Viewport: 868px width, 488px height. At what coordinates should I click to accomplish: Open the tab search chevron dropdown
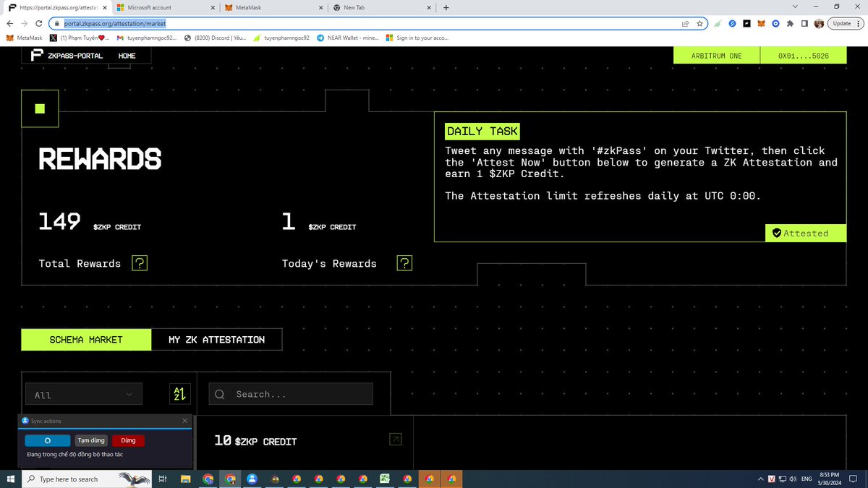[x=795, y=7]
